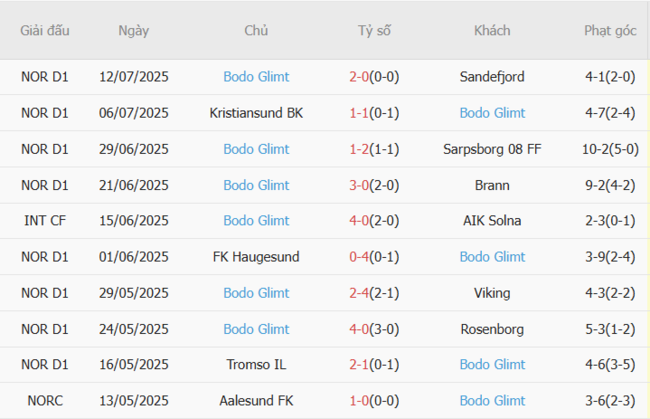The height and width of the screenshot is (419, 650).
Task: Click the Giải đấu column header
Action: 45,31
